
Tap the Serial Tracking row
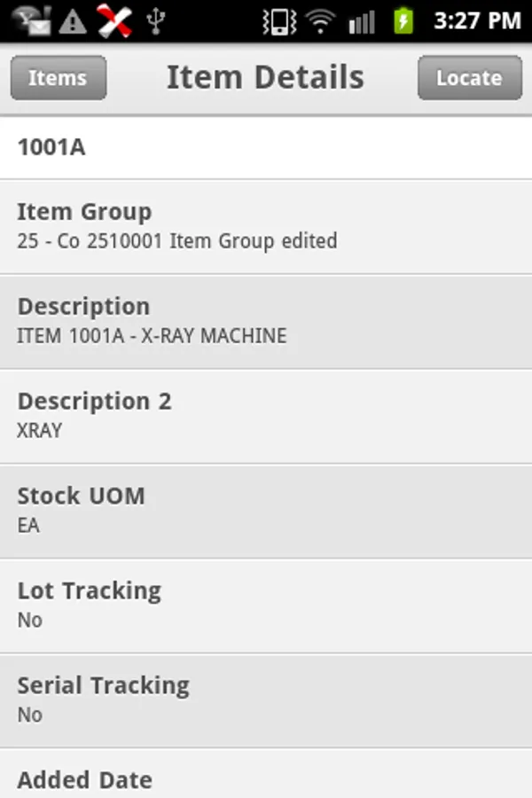click(x=266, y=700)
